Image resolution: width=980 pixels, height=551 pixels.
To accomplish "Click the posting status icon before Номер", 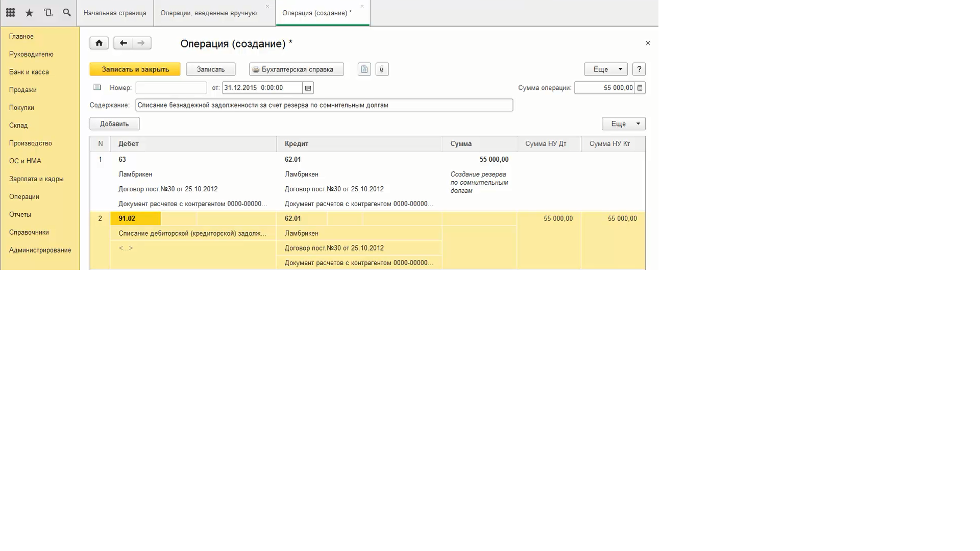I will (97, 88).
